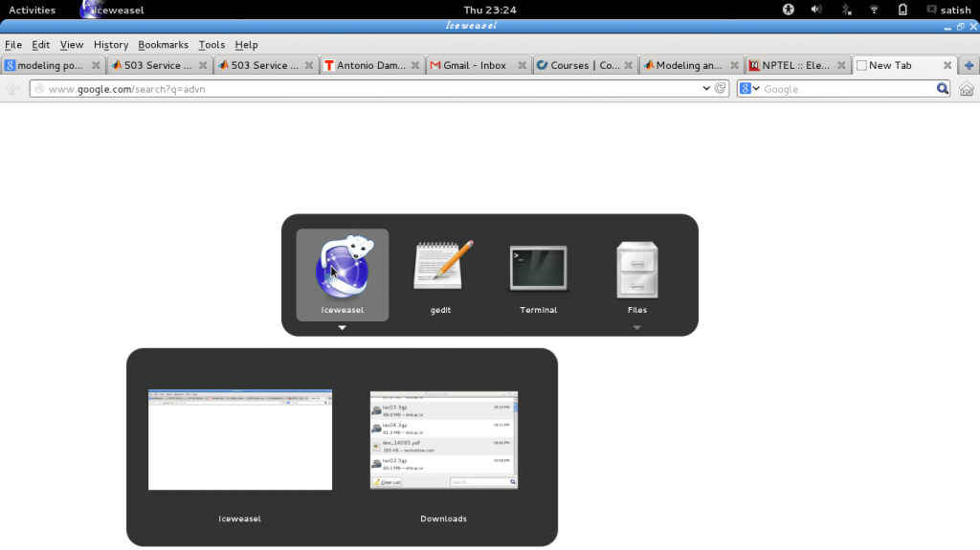Open the Activities overview

tap(32, 10)
